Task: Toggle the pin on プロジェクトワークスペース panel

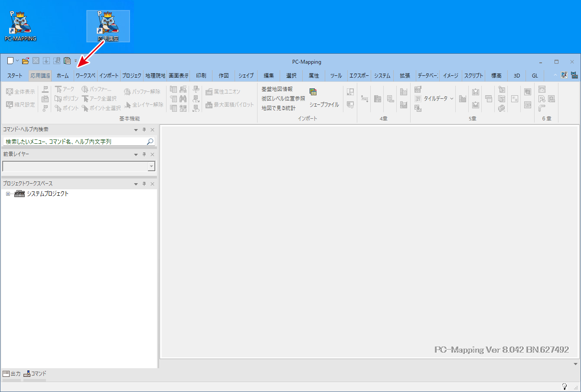Action: pos(144,184)
